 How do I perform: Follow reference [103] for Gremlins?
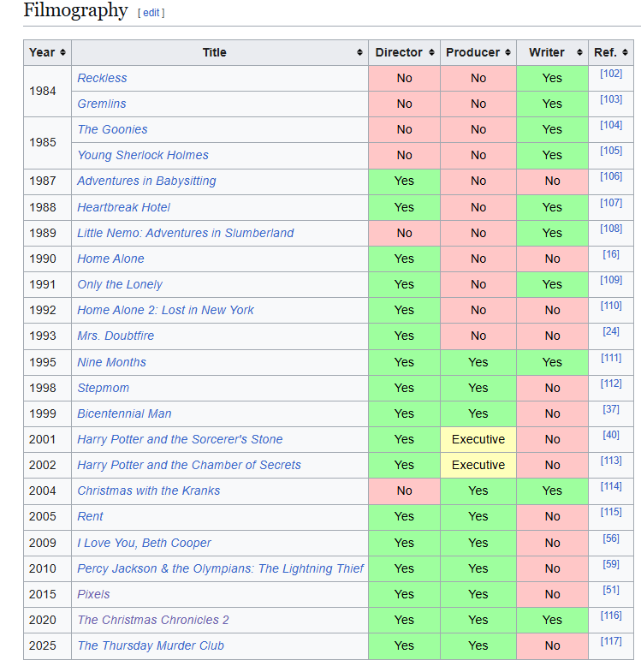tap(611, 99)
